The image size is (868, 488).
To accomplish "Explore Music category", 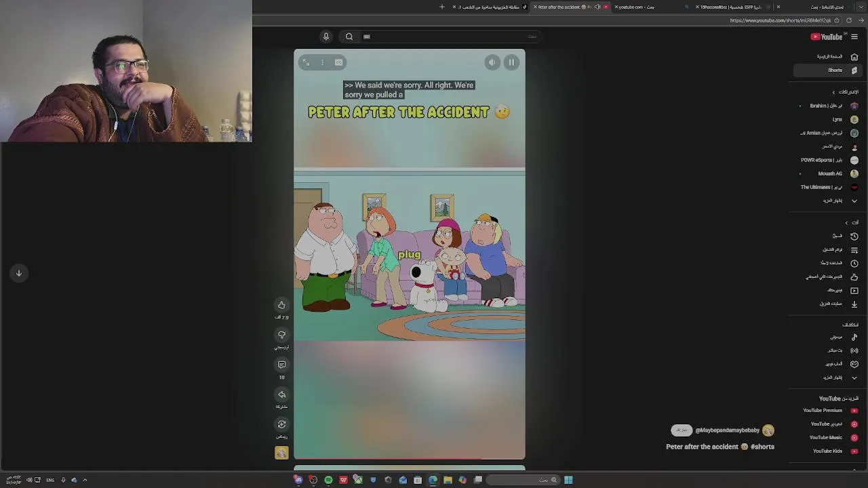I will (x=828, y=337).
